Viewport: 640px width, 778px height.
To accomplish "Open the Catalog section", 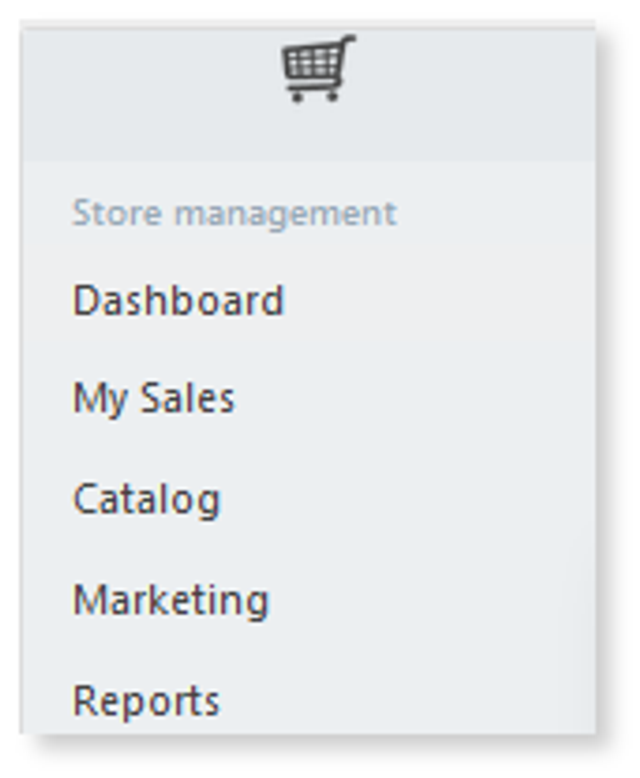I will tap(146, 500).
